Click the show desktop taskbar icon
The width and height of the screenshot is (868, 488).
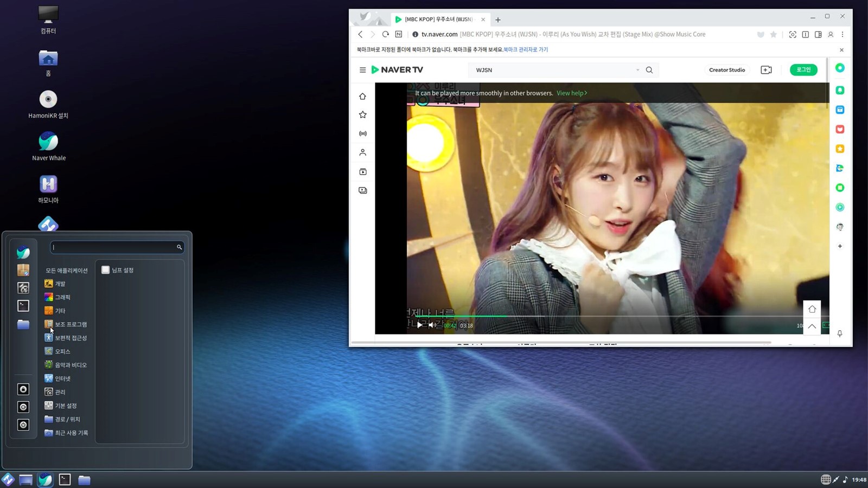(25, 480)
